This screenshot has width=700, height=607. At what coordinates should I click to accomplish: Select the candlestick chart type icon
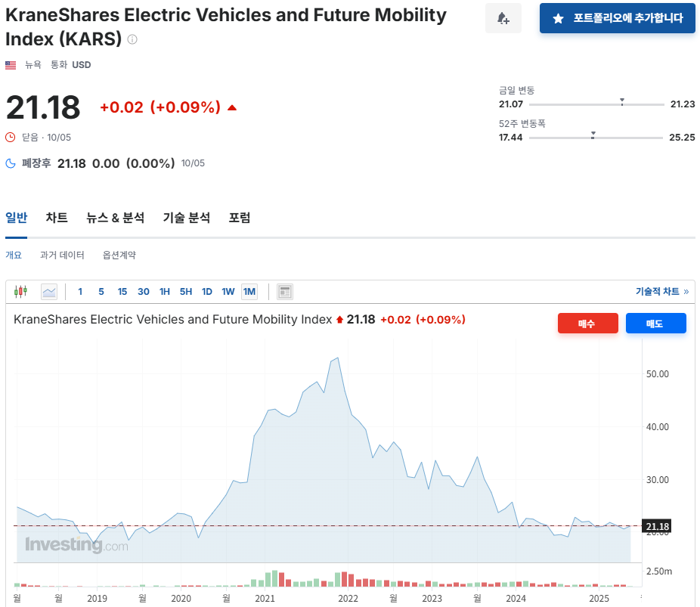coord(20,291)
